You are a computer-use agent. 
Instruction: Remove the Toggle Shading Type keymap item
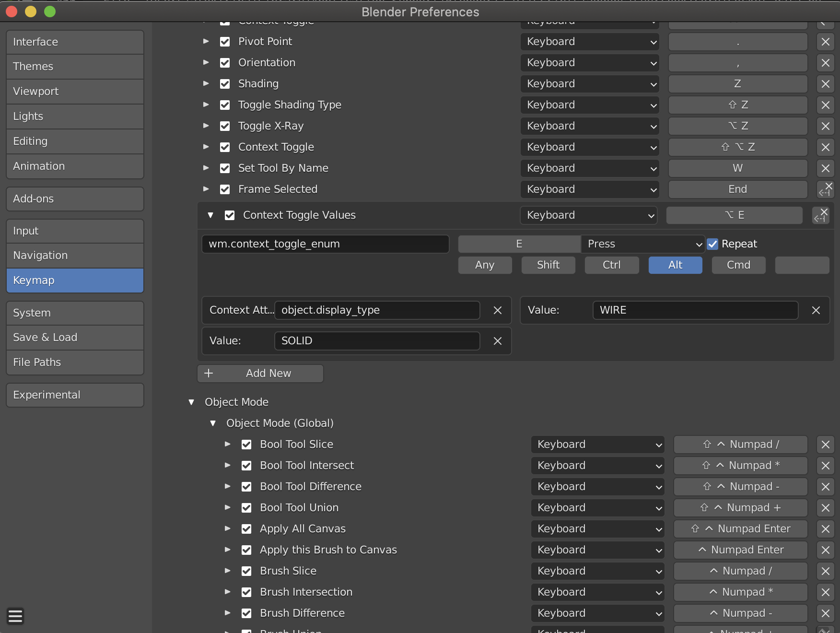coord(825,105)
